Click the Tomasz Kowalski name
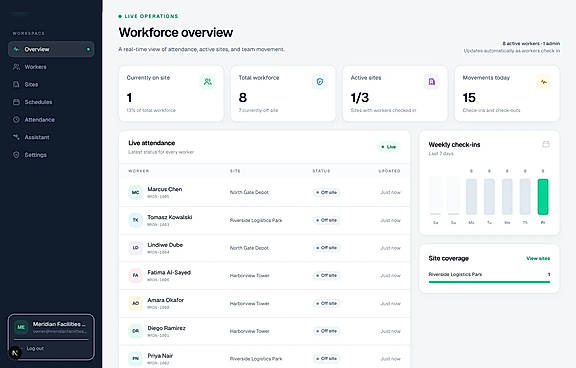Screen dimensions: 576x368 170,217
